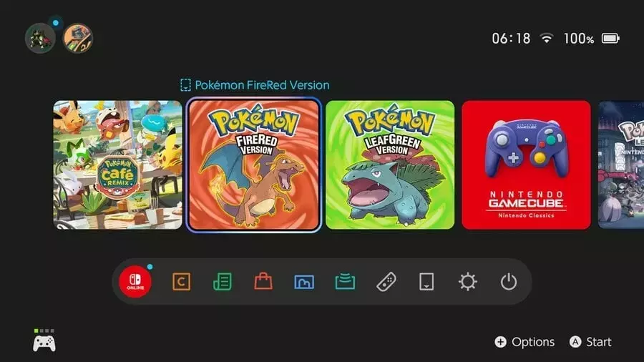Viewport: 644px width, 362px height.
Task: Select the partially visible Pokémon tile at right
Action: click(621, 165)
